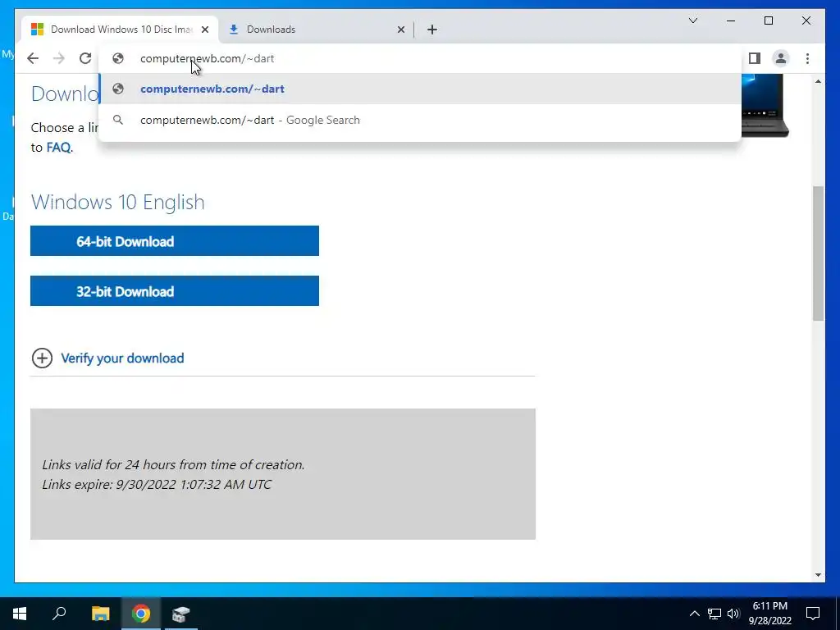Click the address bar containing computernewb.com/~dart
This screenshot has width=840, height=630.
(420, 58)
